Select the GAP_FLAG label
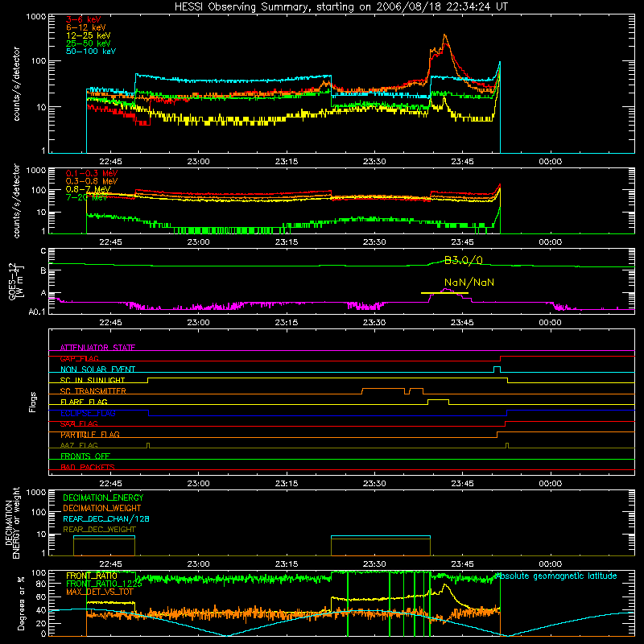This screenshot has height=644, width=644. 79,358
